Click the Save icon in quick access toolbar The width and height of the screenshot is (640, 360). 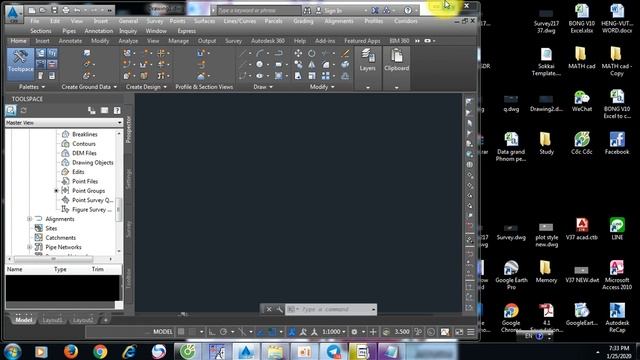pyautogui.click(x=54, y=10)
